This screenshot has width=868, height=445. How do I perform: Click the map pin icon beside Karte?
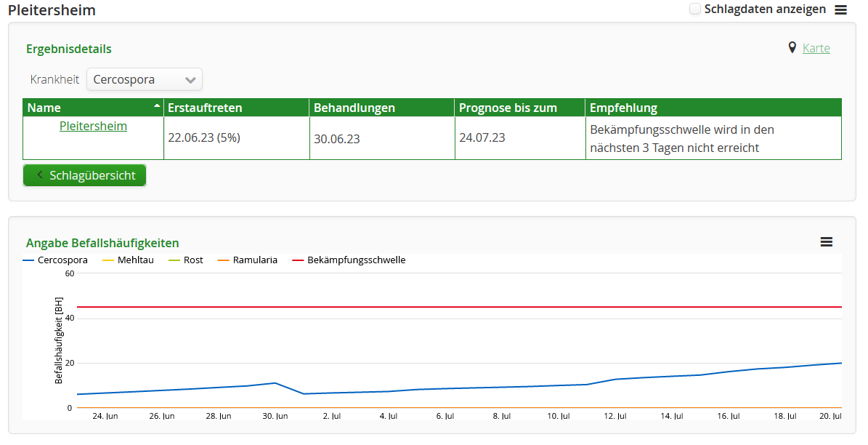(792, 47)
